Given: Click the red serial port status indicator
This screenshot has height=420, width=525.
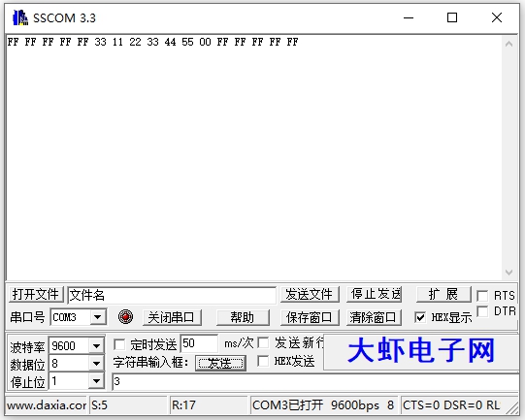Looking at the screenshot, I should click(125, 316).
